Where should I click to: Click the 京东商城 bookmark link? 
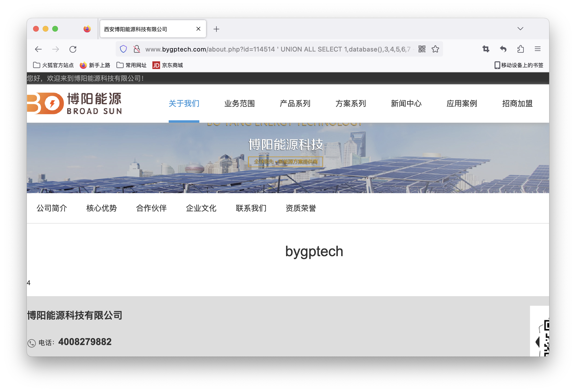(x=168, y=65)
